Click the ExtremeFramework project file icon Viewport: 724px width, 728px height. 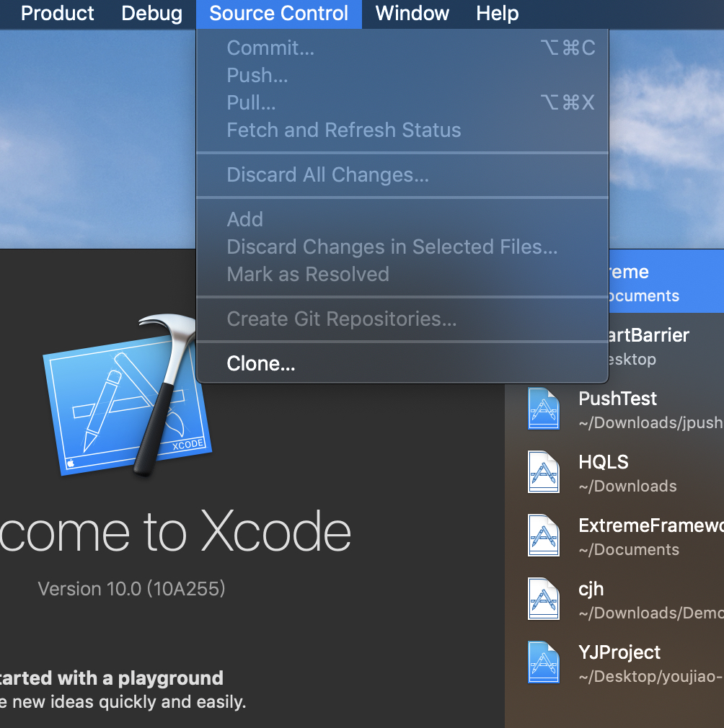tap(543, 536)
